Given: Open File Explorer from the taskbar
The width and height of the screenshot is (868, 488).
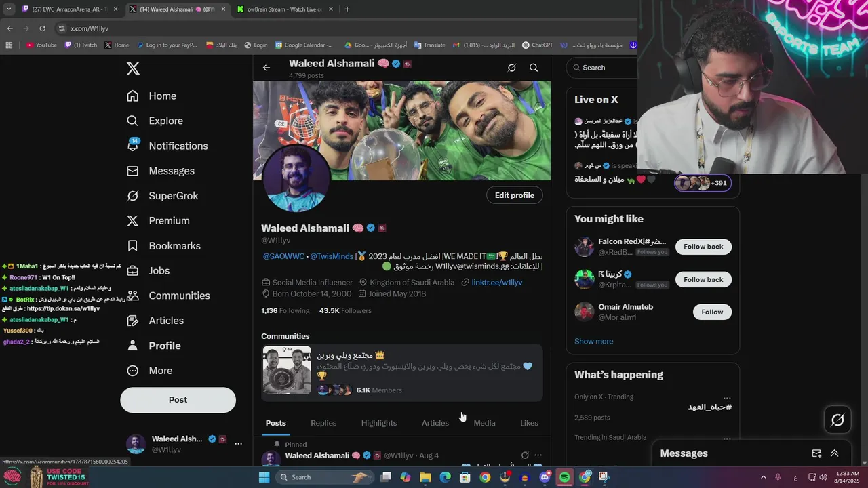Looking at the screenshot, I should coord(425,477).
